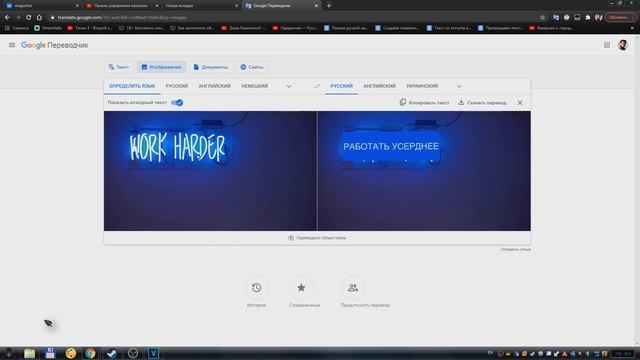Click the Windows Start button

tap(8, 353)
